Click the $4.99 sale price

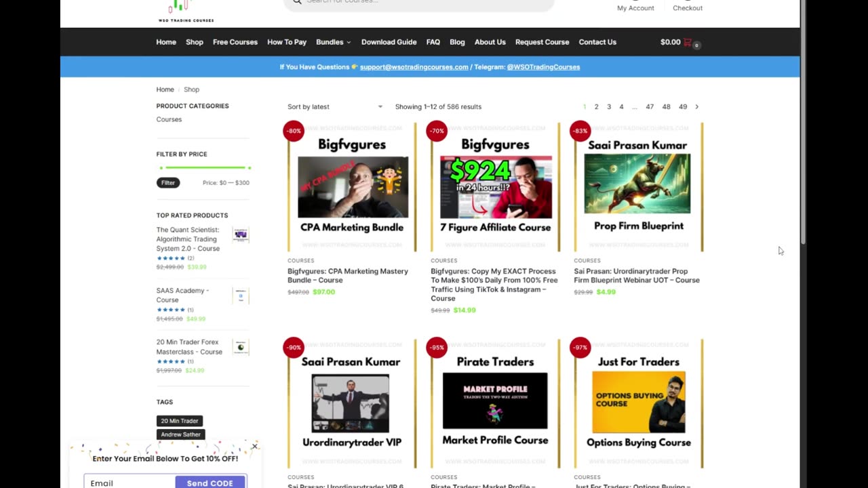606,292
